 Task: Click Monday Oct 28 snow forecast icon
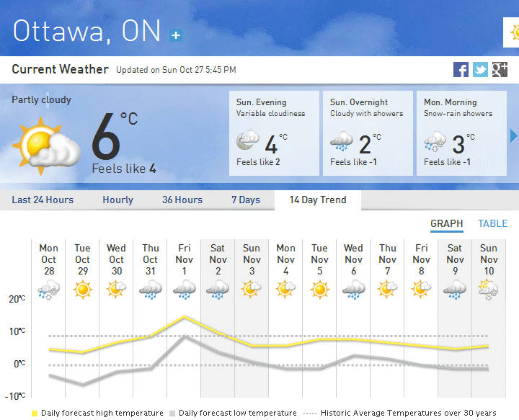point(49,290)
